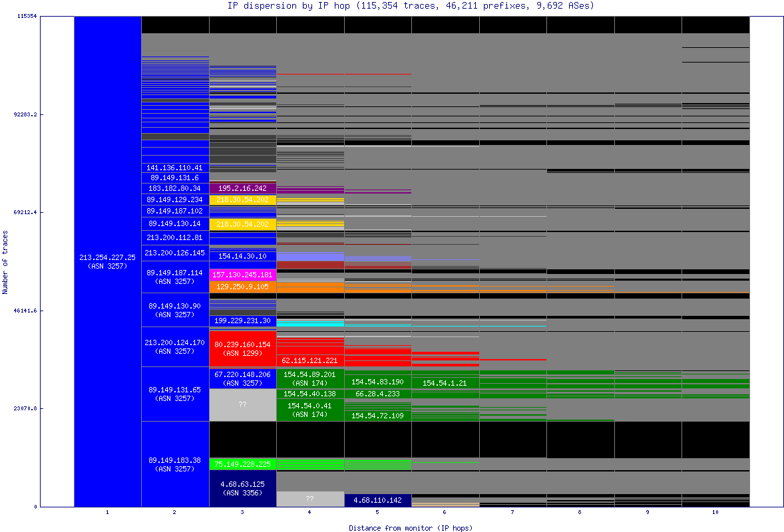Select the 154.54.1.21 block at hop 6

click(444, 383)
